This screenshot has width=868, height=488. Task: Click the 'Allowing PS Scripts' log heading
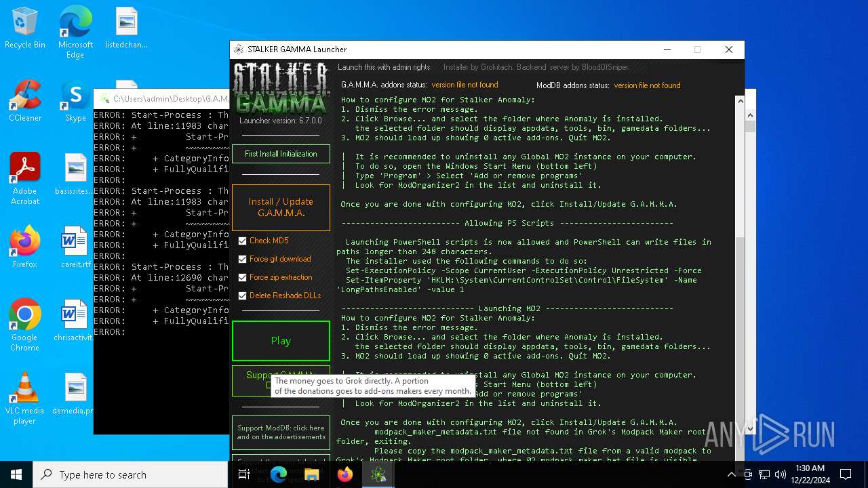tap(508, 223)
